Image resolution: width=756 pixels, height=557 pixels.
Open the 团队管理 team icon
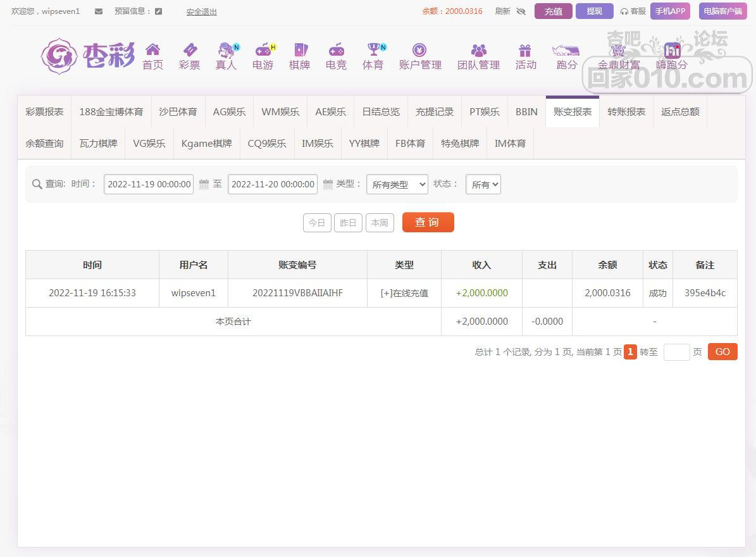click(x=478, y=50)
